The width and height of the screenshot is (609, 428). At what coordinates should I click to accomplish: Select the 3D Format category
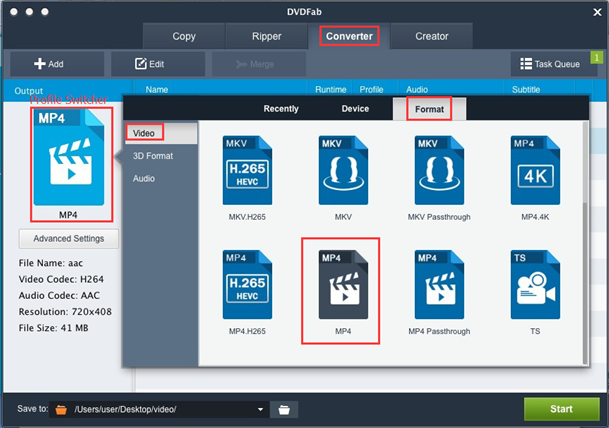tap(153, 155)
